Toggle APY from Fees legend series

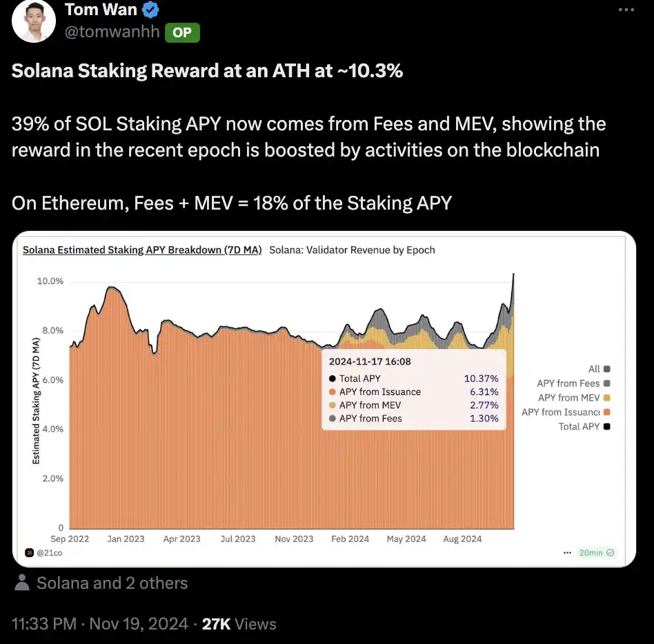tap(573, 383)
